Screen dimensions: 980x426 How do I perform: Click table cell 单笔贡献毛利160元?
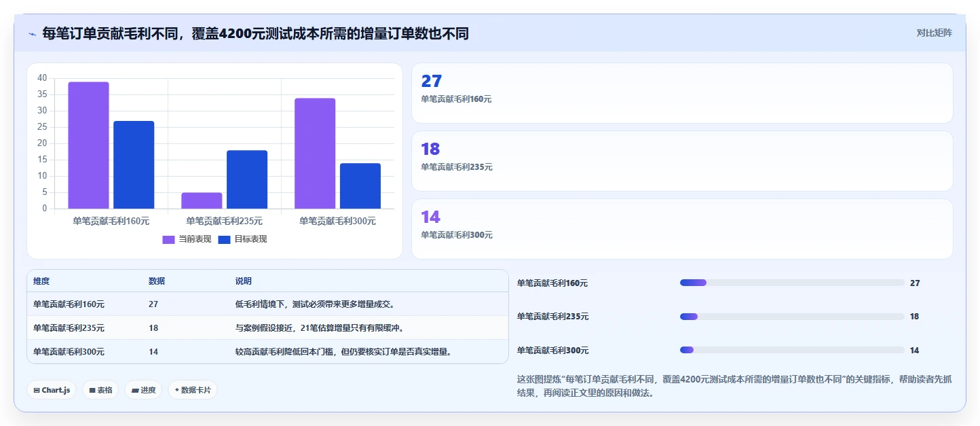point(69,304)
